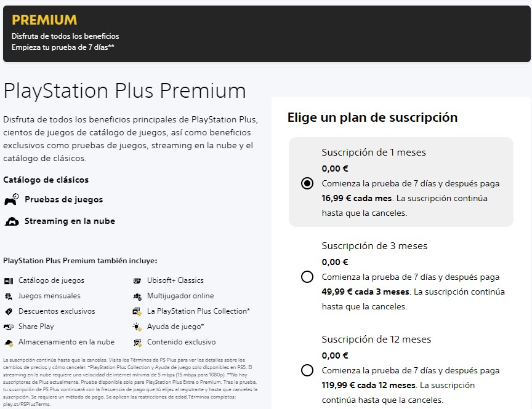Select the 1-month subscription radio button

click(307, 183)
